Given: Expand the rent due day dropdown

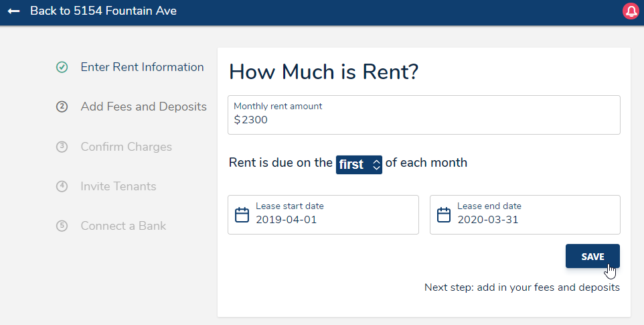Looking at the screenshot, I should coord(359,164).
